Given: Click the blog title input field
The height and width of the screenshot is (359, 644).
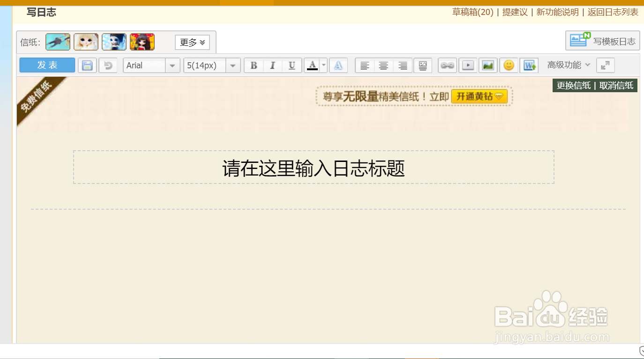Looking at the screenshot, I should point(313,168).
